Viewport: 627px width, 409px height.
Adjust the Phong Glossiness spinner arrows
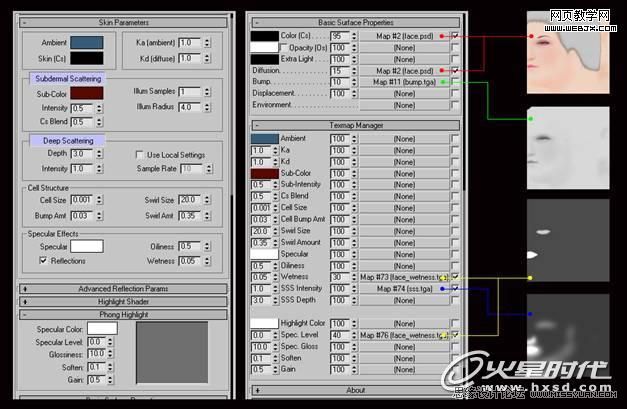(x=110, y=354)
